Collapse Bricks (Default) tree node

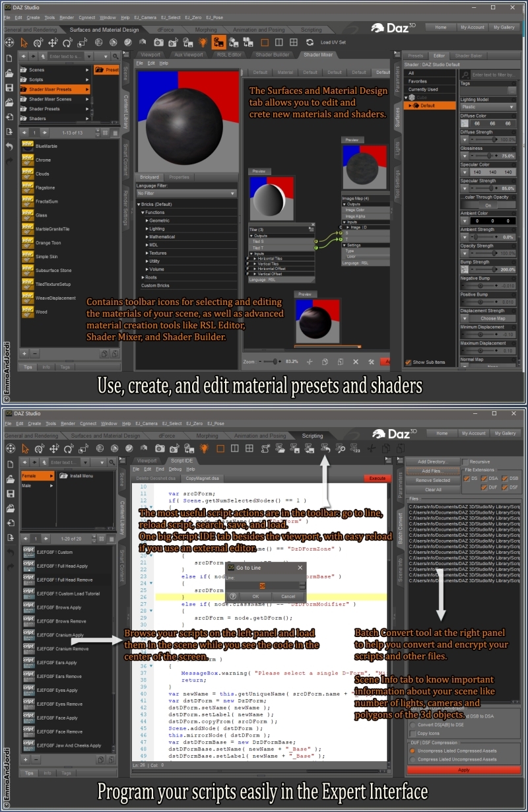tap(139, 204)
